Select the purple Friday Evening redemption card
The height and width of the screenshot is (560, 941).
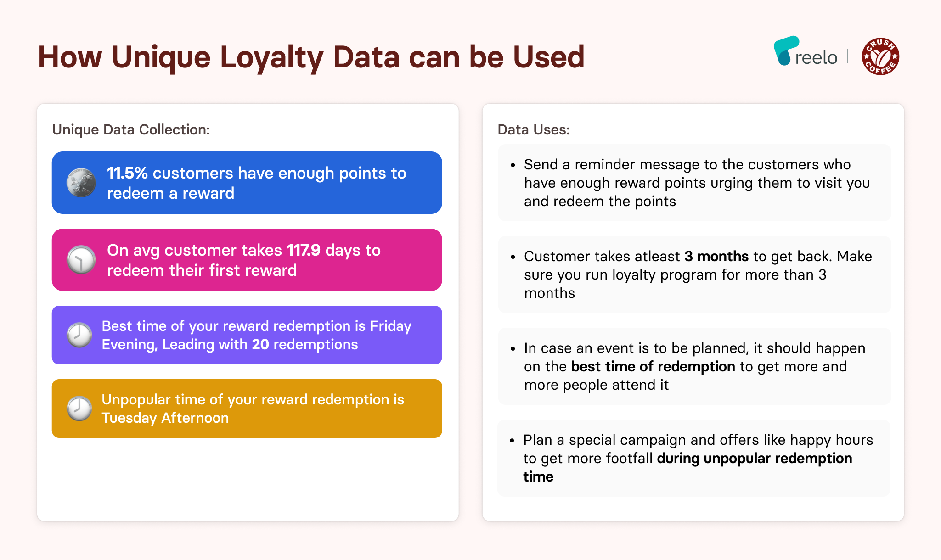[247, 335]
